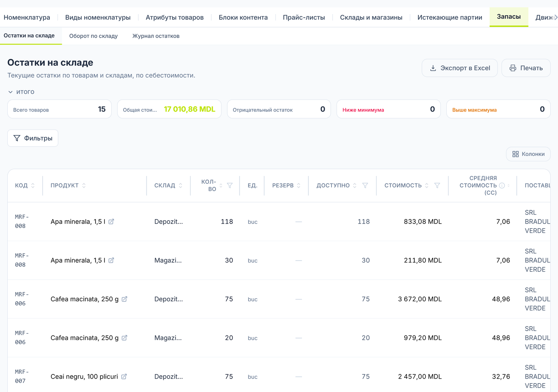Open the Фильтры panel

(x=33, y=138)
